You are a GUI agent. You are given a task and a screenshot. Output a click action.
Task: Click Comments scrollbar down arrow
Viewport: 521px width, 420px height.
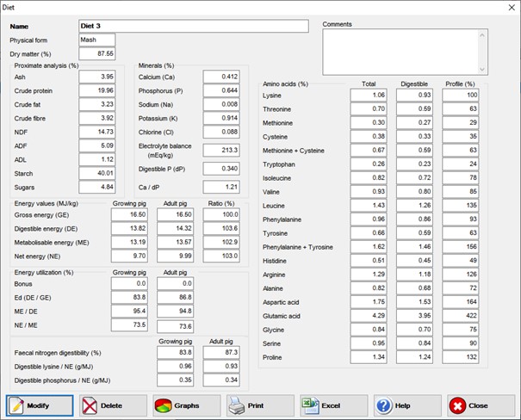(x=482, y=69)
